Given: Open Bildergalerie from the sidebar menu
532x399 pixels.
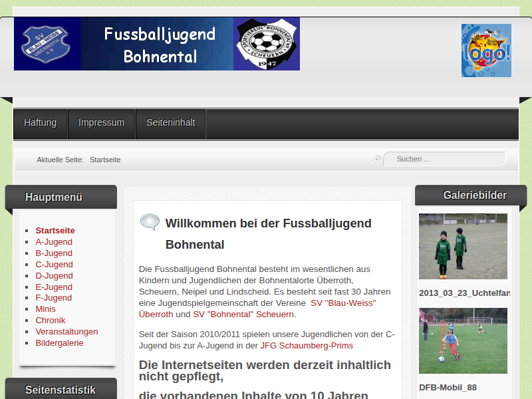Looking at the screenshot, I should (59, 343).
